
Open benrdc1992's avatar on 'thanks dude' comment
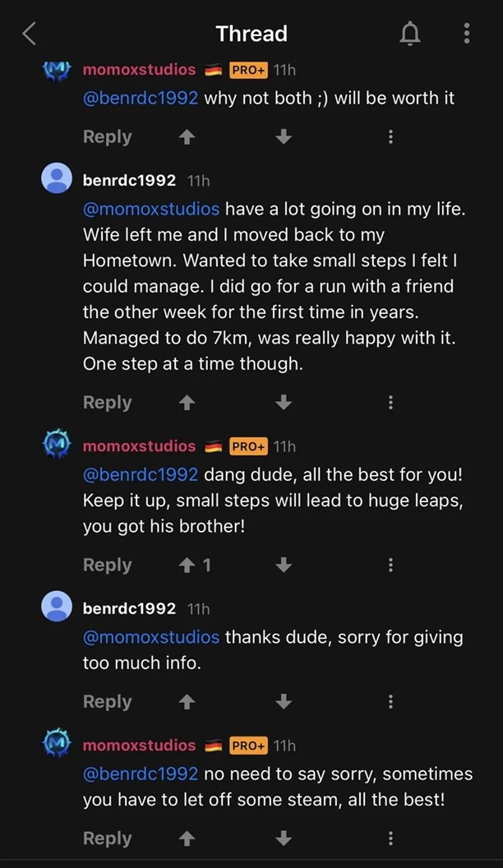[x=57, y=607]
